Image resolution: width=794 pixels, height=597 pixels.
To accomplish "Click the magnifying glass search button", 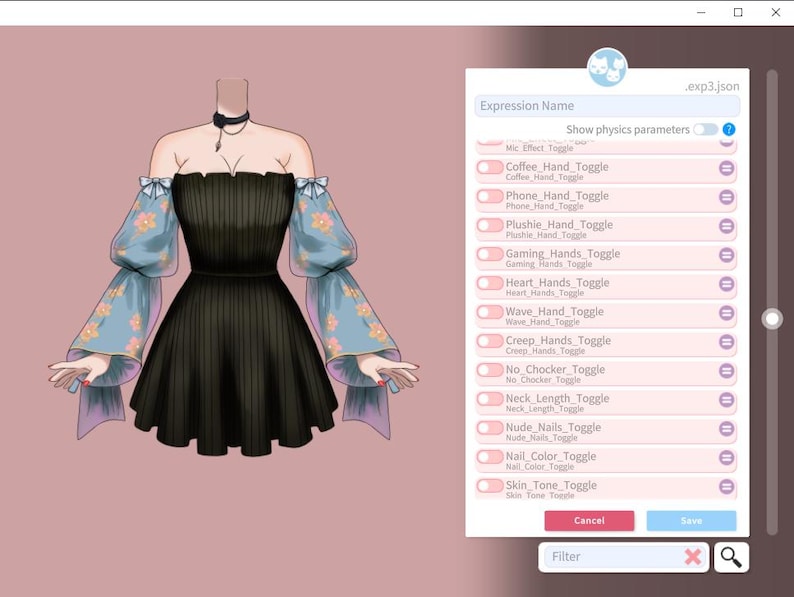I will point(731,557).
